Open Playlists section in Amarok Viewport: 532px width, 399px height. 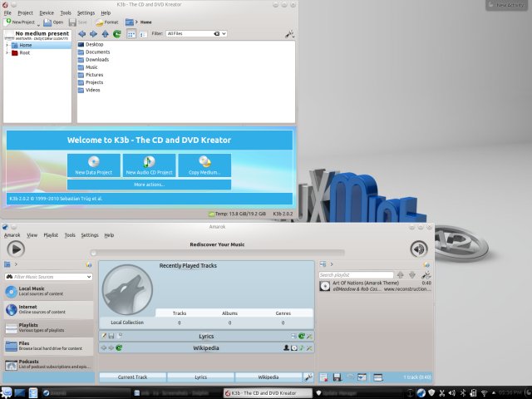[x=48, y=328]
